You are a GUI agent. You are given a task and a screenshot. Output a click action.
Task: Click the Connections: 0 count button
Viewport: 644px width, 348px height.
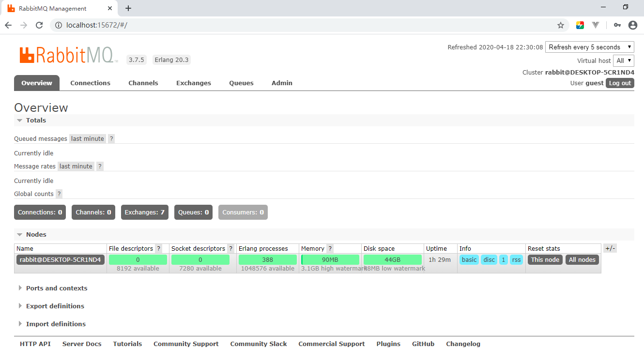click(40, 212)
